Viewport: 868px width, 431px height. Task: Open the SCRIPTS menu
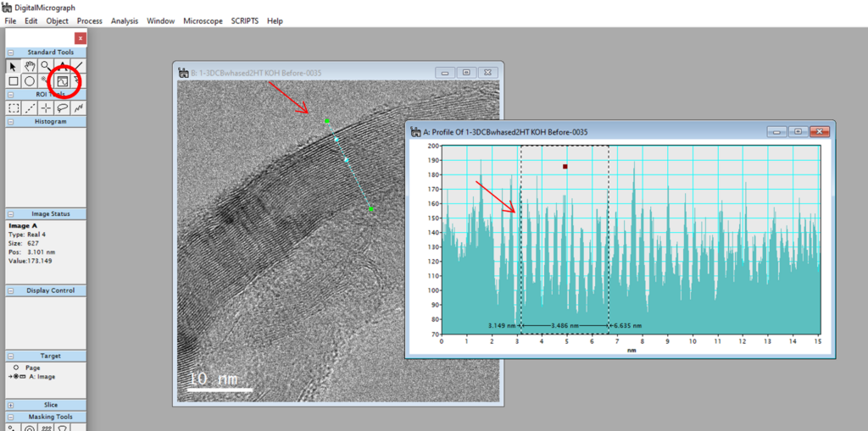tap(245, 21)
